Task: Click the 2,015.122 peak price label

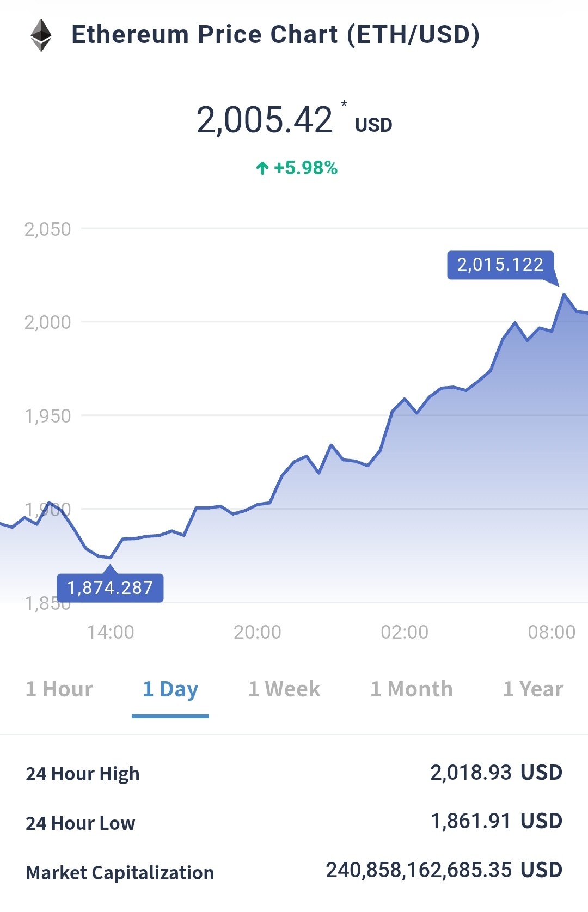Action: [500, 265]
